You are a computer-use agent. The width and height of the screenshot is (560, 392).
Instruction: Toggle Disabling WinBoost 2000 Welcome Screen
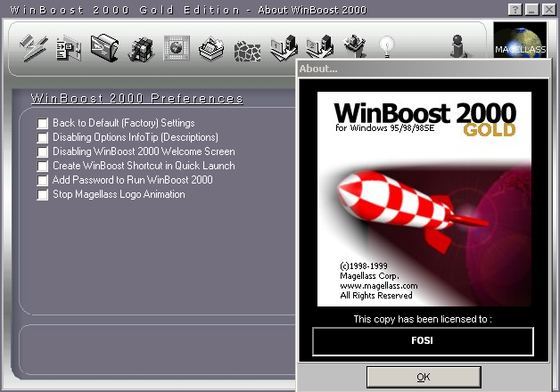pos(43,152)
